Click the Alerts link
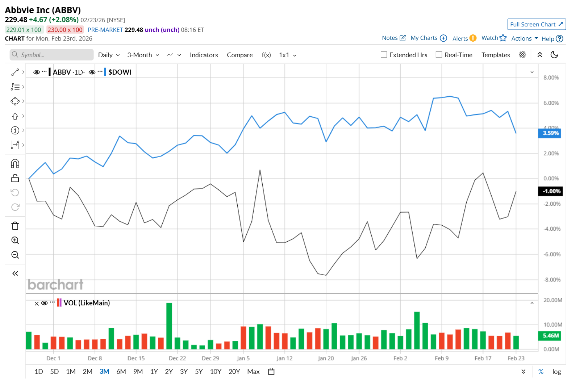Screen dimensions: 588x380 click(x=460, y=38)
